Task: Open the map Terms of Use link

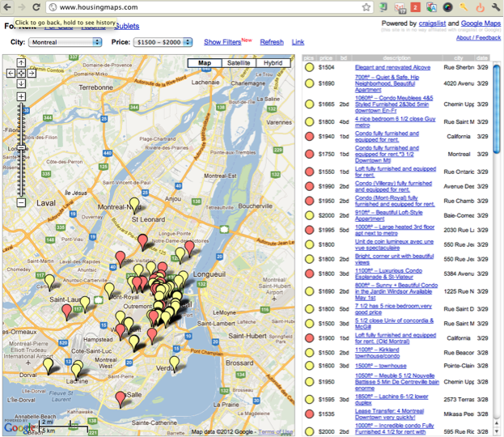Action: (276, 432)
